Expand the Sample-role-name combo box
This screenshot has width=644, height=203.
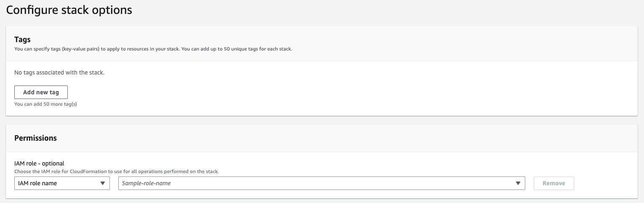tap(322, 183)
